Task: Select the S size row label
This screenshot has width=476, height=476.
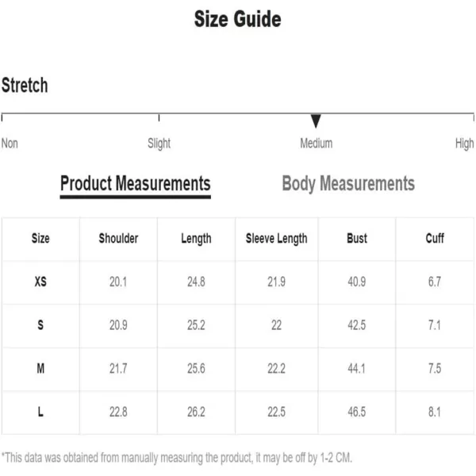Action: (x=40, y=324)
